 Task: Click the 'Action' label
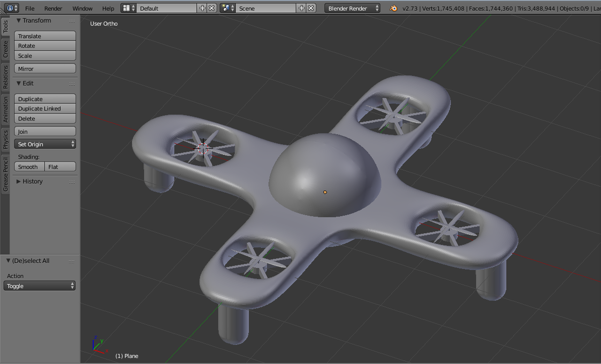click(x=15, y=276)
